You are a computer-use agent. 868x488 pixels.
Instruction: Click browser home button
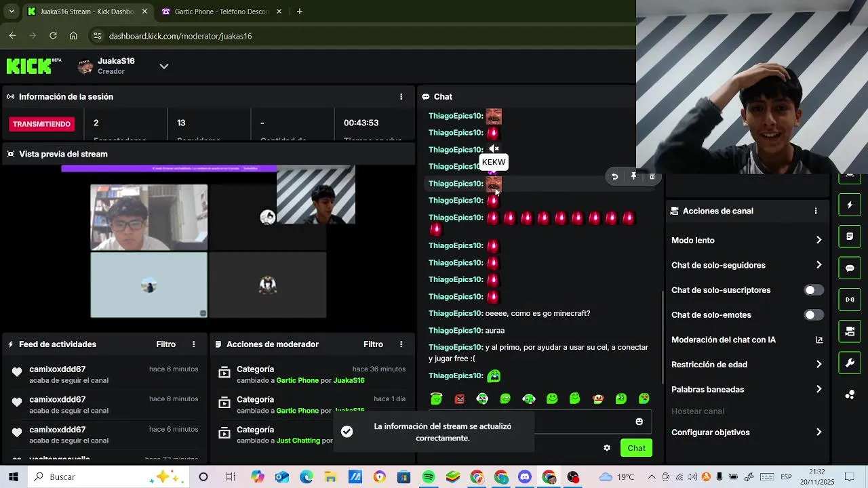click(x=73, y=36)
